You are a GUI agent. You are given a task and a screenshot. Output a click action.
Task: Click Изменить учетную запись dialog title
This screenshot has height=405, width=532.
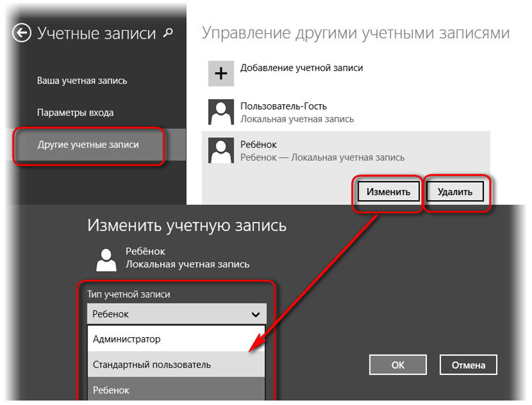tap(187, 225)
